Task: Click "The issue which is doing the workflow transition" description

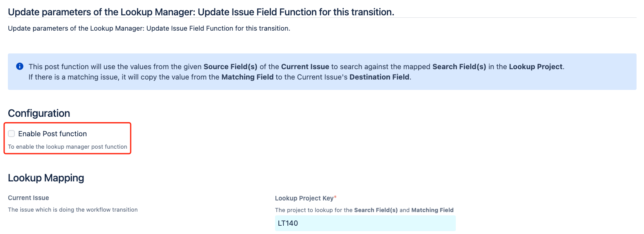Action: [73, 210]
